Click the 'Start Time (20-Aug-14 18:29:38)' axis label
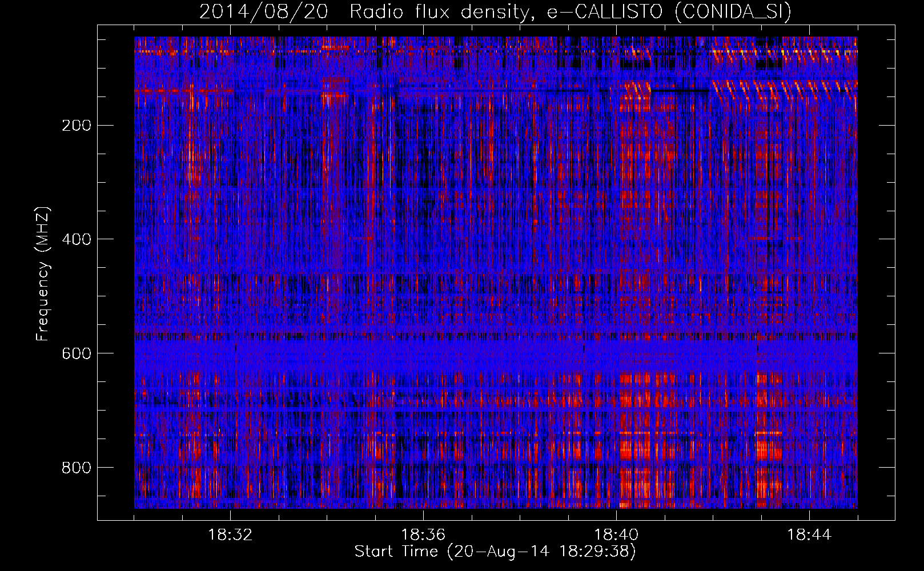This screenshot has width=924, height=571. pos(495,552)
